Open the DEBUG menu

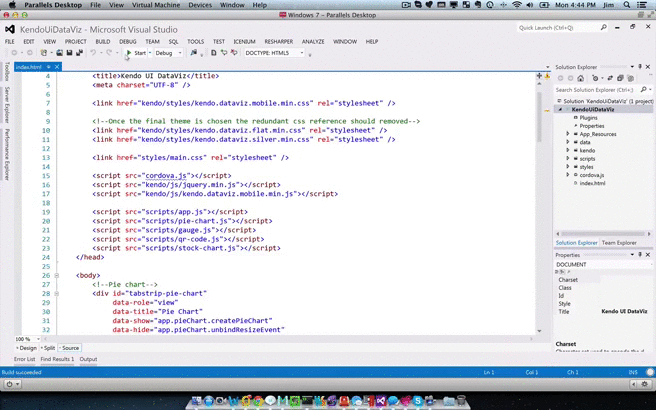(128, 41)
